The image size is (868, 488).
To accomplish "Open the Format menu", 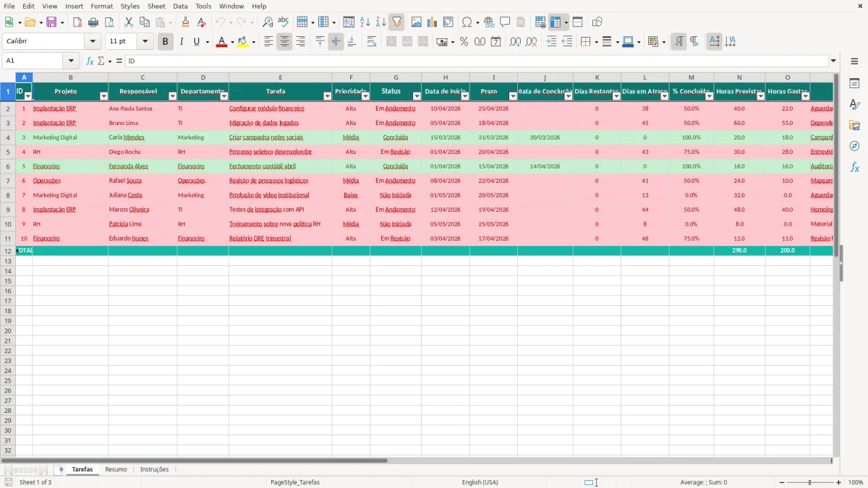I will click(102, 6).
